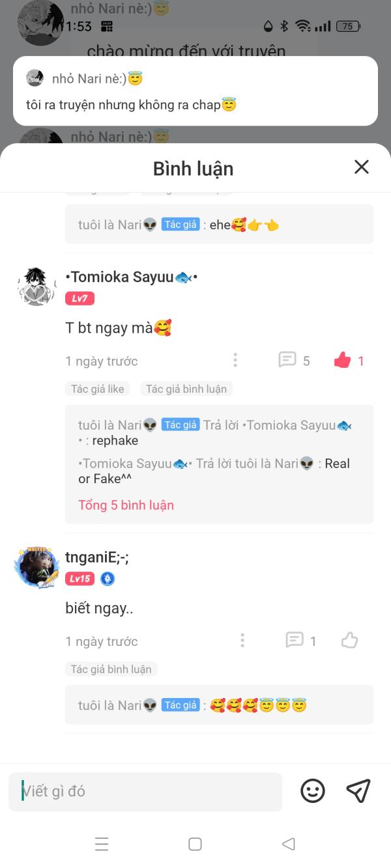
Task: Open more options for Tomioka Sayuu's comment
Action: 235,361
